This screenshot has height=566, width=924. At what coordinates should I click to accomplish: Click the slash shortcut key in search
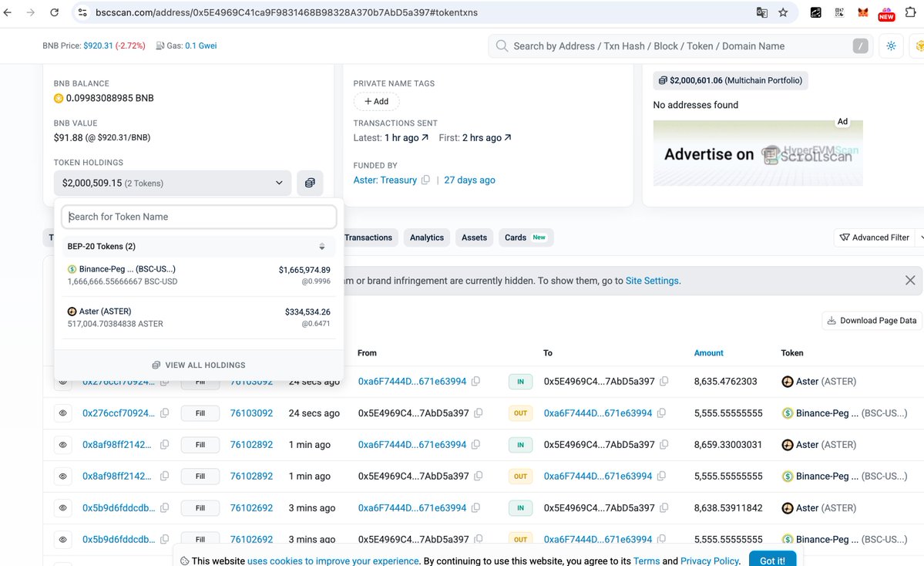click(x=860, y=46)
